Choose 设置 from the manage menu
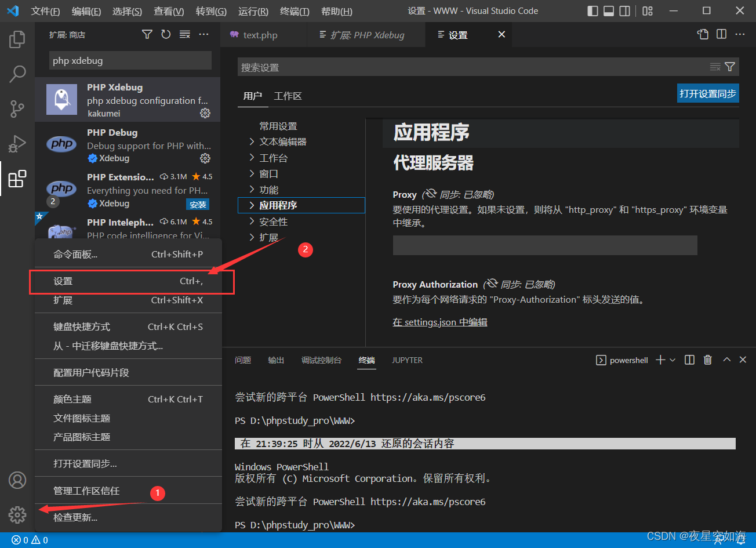Screen dimensions: 756x548 click(128, 281)
